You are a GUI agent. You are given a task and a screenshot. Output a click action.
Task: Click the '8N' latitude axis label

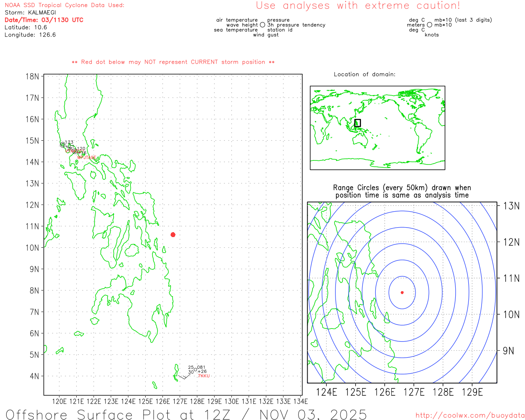(x=34, y=291)
